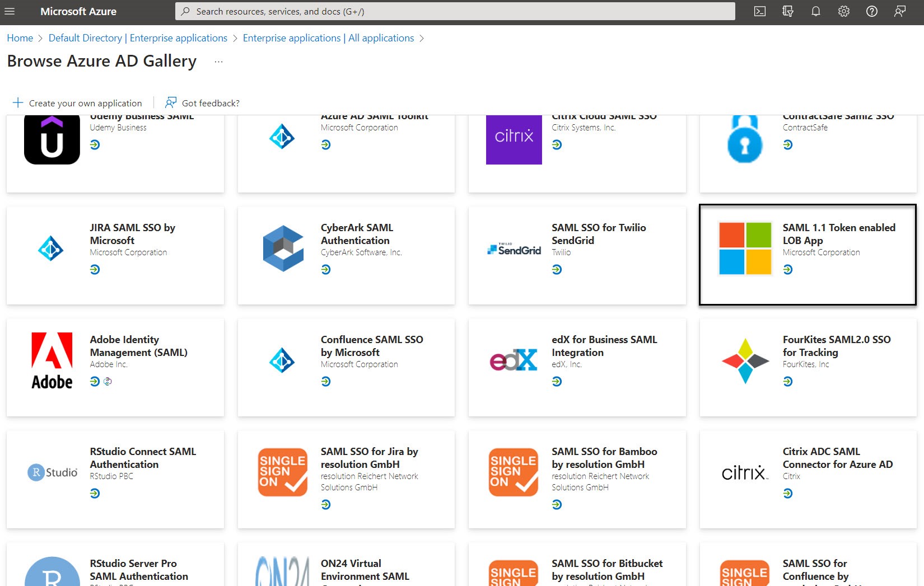
Task: Open the notifications bell
Action: (815, 11)
